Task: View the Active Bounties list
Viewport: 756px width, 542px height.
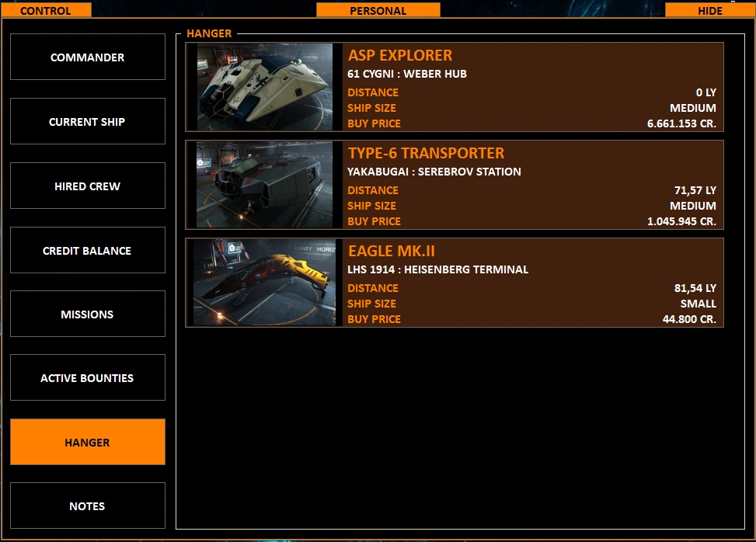Action: pyautogui.click(x=88, y=377)
